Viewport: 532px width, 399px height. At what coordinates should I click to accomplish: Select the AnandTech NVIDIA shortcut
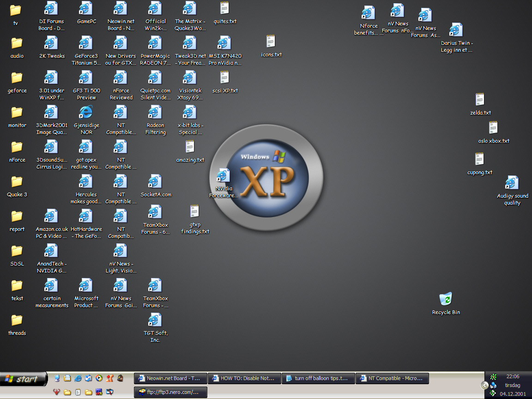coord(52,259)
